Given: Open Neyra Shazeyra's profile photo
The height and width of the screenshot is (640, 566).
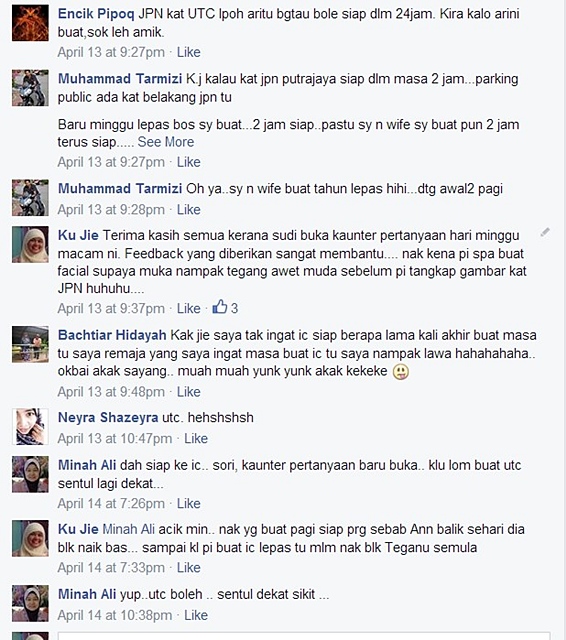Looking at the screenshot, I should point(30,427).
